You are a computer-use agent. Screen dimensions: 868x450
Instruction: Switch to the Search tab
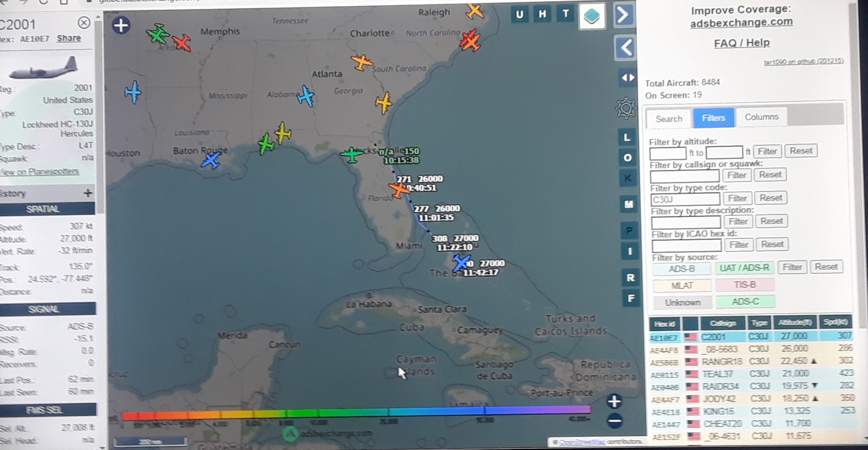tap(669, 119)
